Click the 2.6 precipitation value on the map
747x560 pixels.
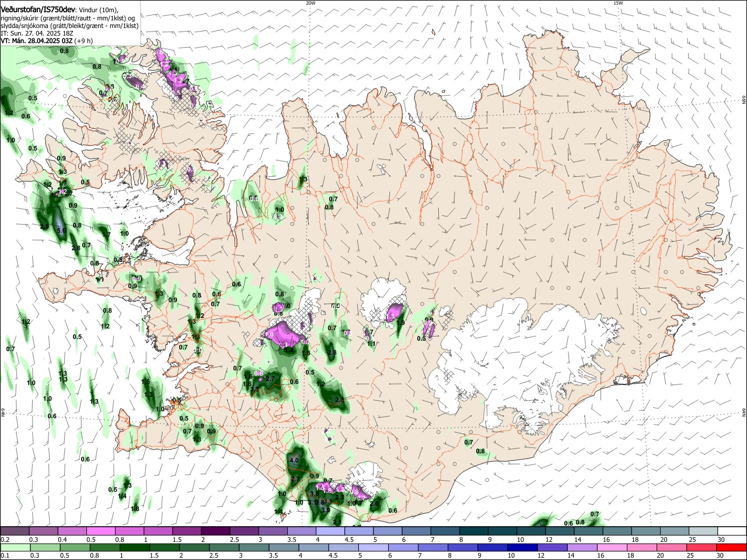(375, 503)
